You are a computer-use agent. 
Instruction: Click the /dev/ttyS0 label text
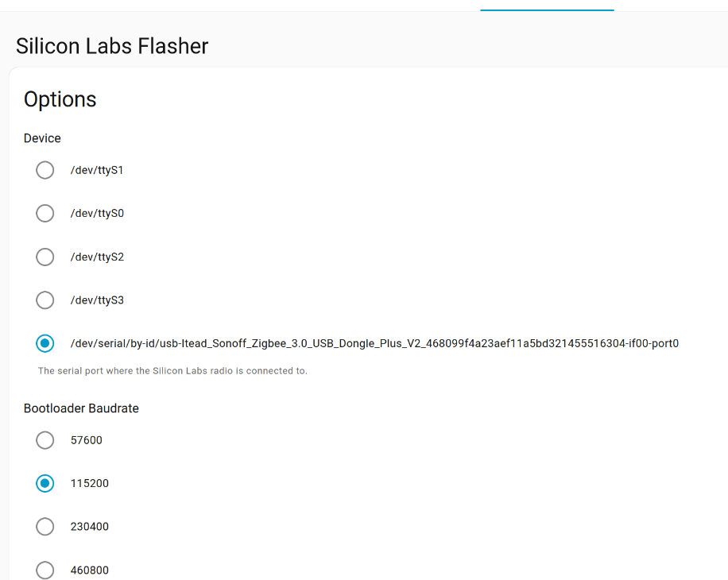[97, 214]
